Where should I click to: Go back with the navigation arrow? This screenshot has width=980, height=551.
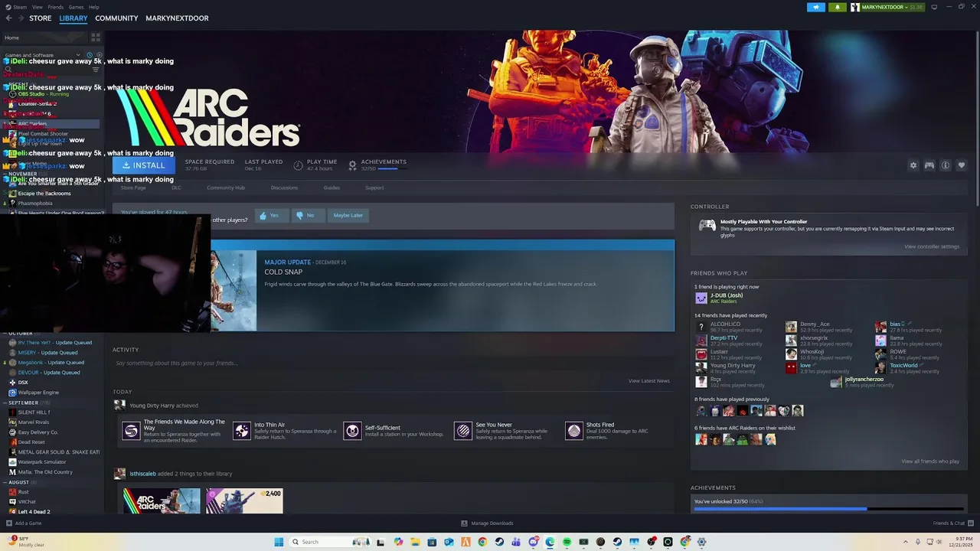[8, 18]
